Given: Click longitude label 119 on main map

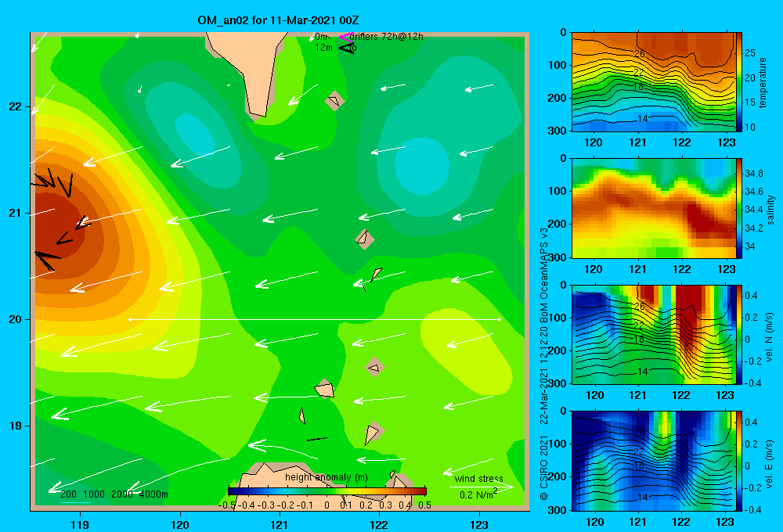Looking at the screenshot, I should [x=81, y=524].
